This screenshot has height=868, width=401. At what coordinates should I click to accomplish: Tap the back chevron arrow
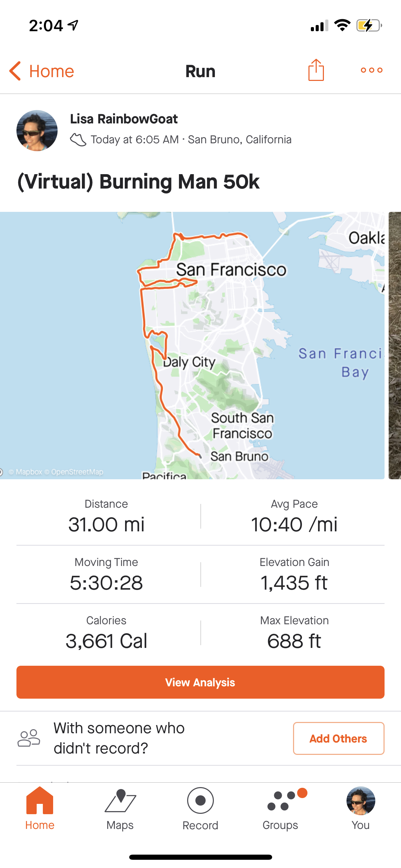15,71
